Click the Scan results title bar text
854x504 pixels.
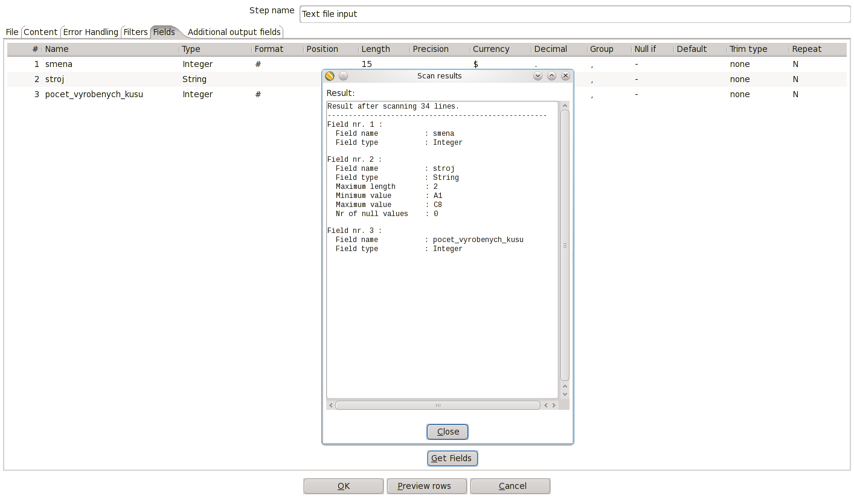coord(440,76)
